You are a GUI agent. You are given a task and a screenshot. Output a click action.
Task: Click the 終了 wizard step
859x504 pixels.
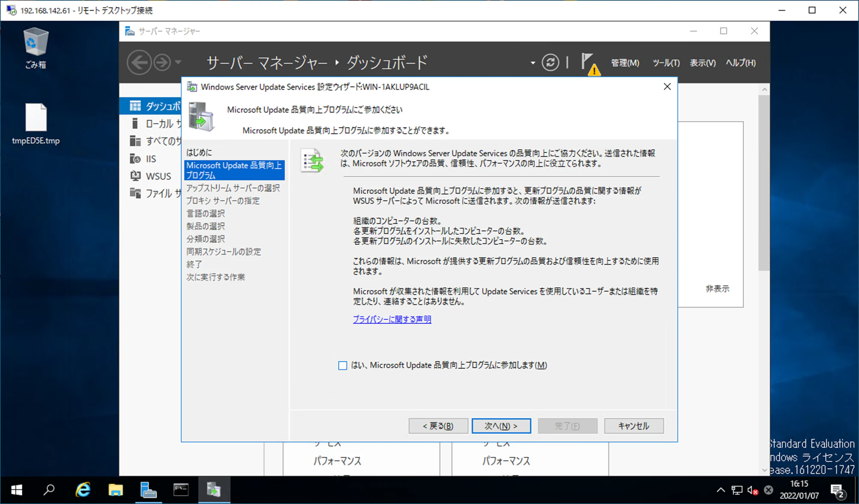point(194,264)
